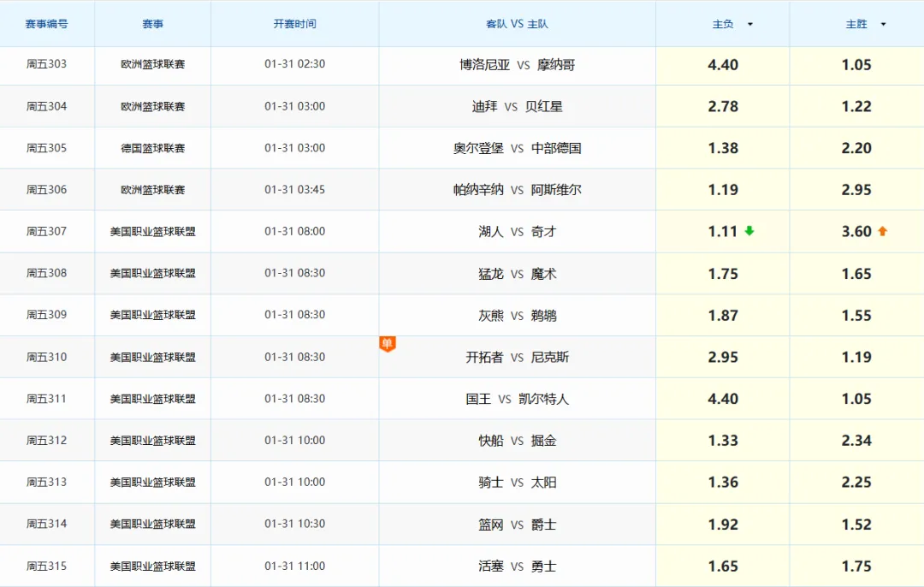Click the 开赛时间 column header
924x587 pixels.
(294, 23)
